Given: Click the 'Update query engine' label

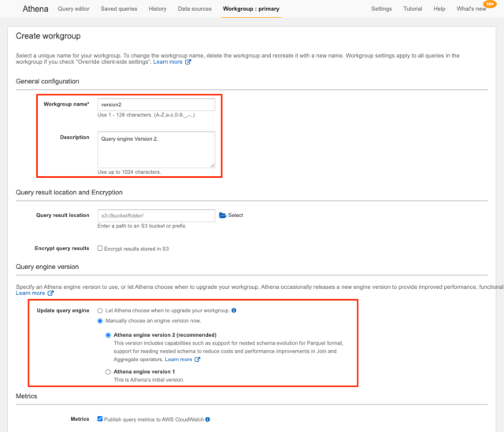Looking at the screenshot, I should pyautogui.click(x=63, y=311).
